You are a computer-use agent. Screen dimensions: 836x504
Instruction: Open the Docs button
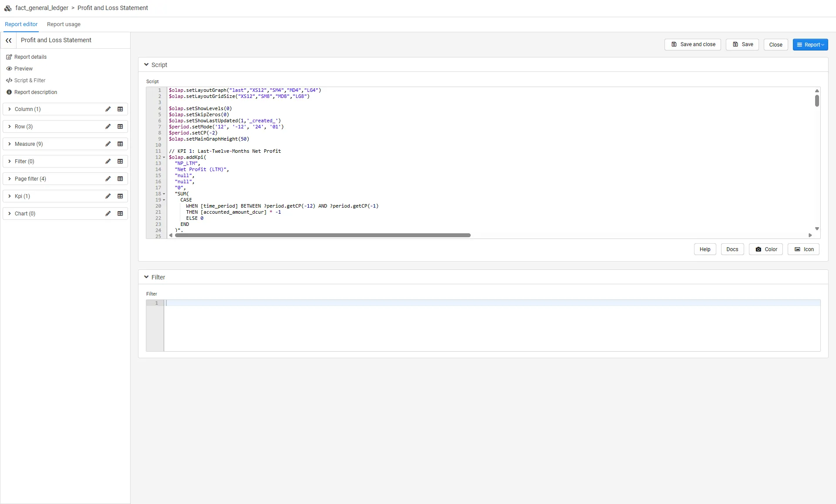(732, 249)
